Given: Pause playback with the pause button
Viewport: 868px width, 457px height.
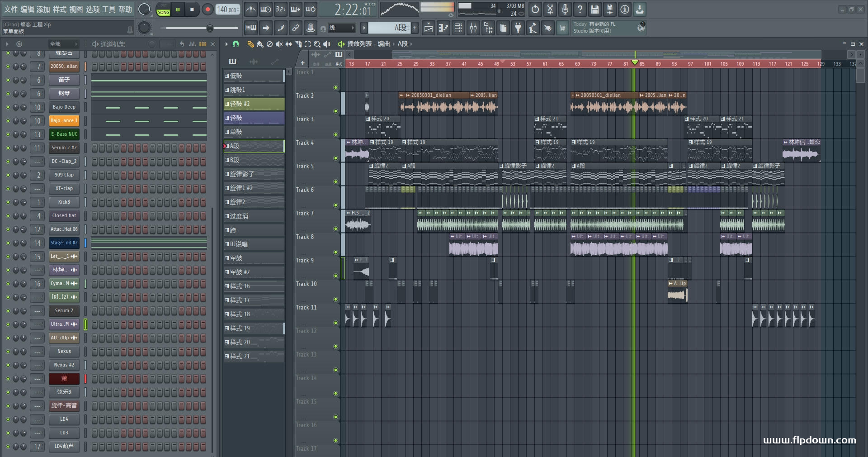Looking at the screenshot, I should [178, 10].
